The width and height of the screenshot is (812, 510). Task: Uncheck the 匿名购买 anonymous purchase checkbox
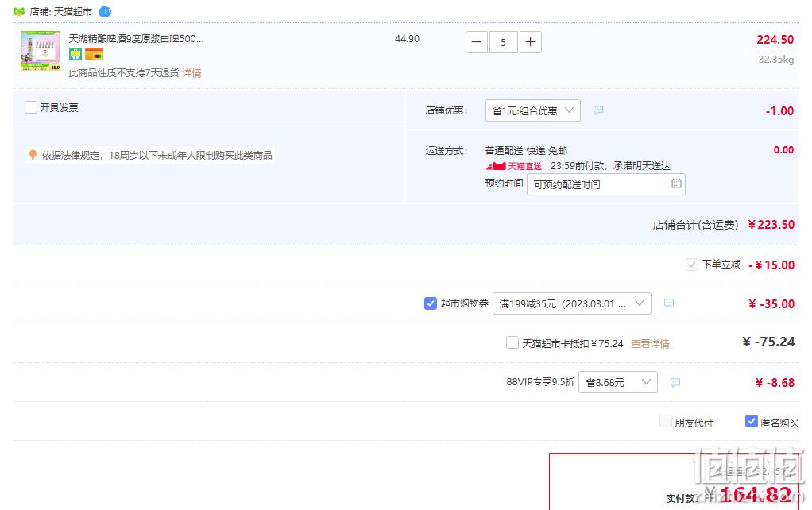pyautogui.click(x=752, y=422)
